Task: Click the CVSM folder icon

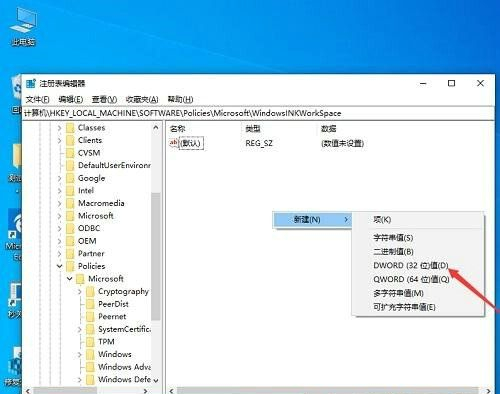Action: (70, 153)
